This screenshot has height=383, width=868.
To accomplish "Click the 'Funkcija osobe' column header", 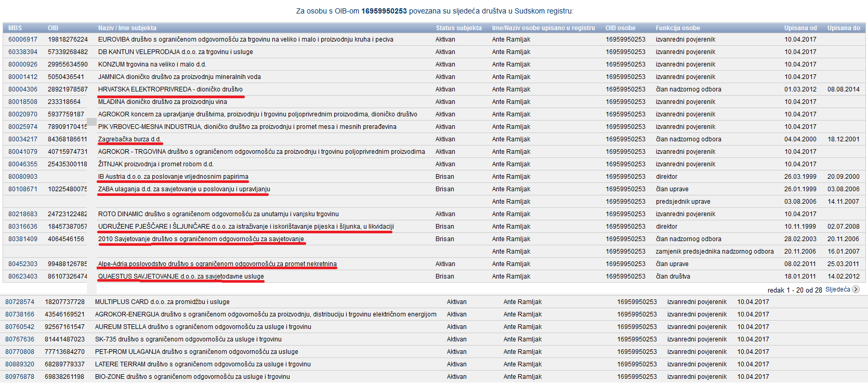I will (x=677, y=28).
